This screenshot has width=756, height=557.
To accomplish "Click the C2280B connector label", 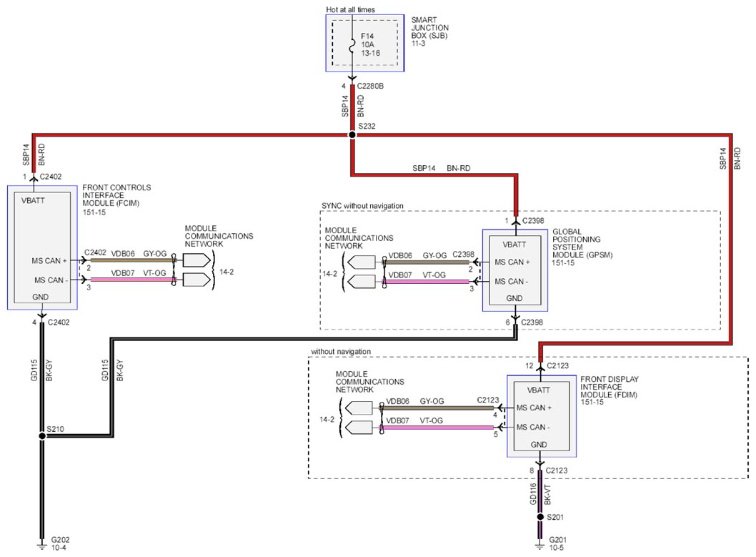I will pyautogui.click(x=370, y=86).
